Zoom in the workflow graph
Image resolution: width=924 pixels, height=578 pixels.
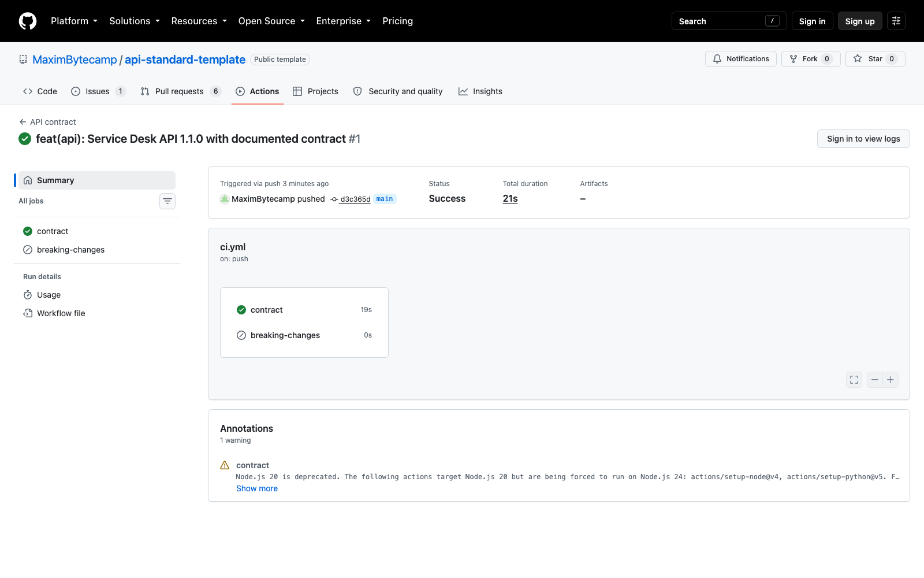coord(891,380)
